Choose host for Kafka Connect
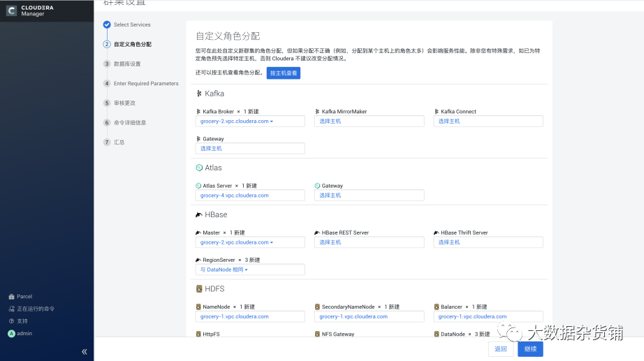Screen dimensions: 644x361 (488, 121)
